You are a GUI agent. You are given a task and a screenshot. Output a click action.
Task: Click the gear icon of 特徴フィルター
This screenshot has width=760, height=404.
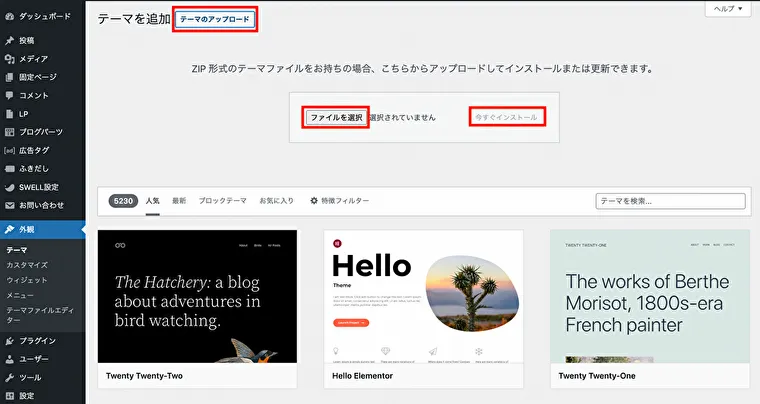[314, 201]
